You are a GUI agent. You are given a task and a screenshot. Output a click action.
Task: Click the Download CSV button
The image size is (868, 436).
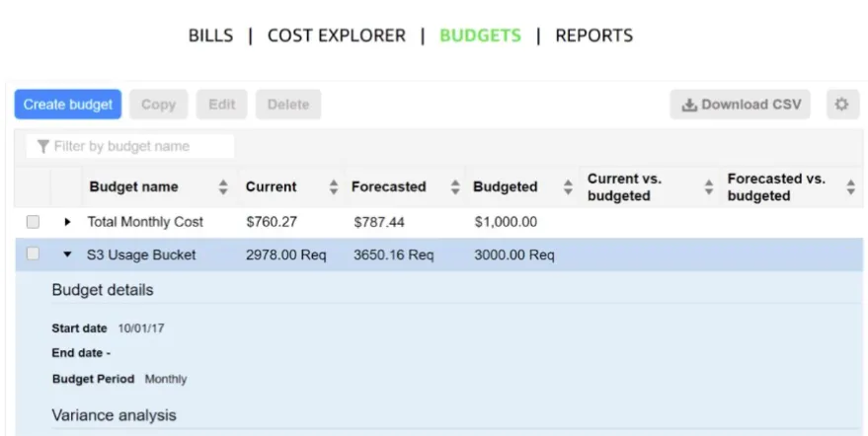pos(741,104)
